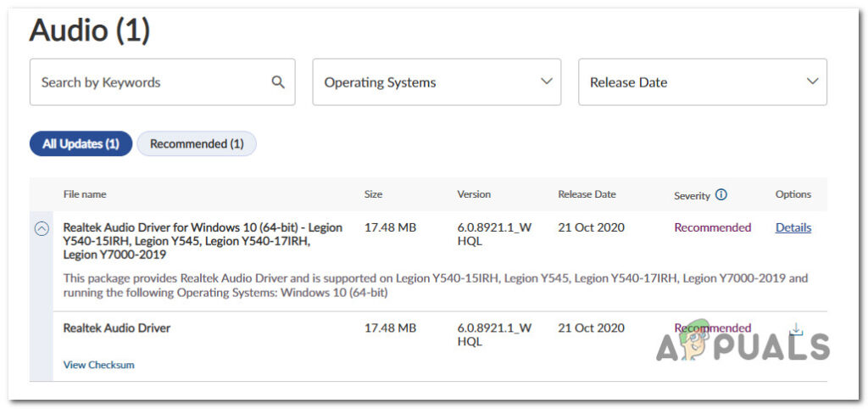Click the Version column header

(474, 194)
